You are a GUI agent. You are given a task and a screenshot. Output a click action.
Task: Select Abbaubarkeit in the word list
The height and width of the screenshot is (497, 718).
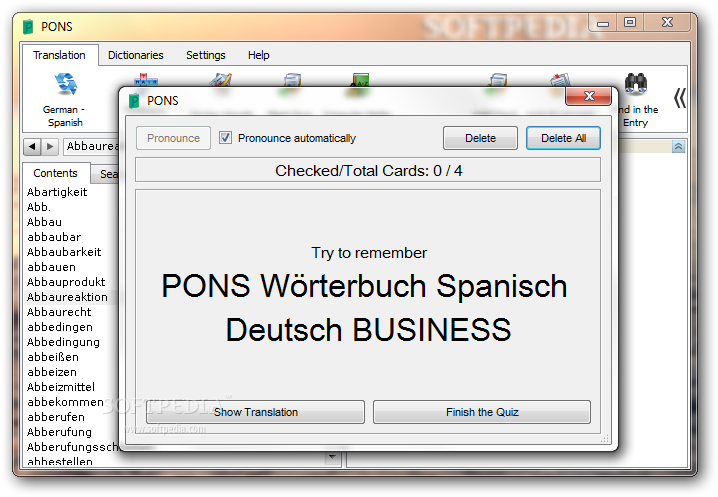tap(64, 252)
